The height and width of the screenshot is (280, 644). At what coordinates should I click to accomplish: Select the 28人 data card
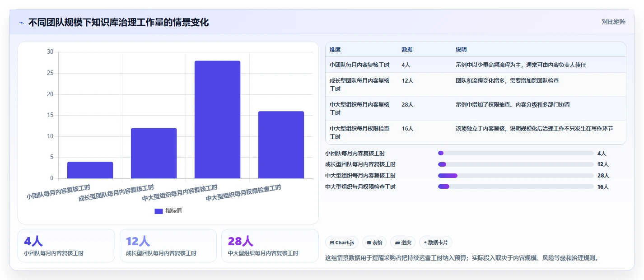270,246
